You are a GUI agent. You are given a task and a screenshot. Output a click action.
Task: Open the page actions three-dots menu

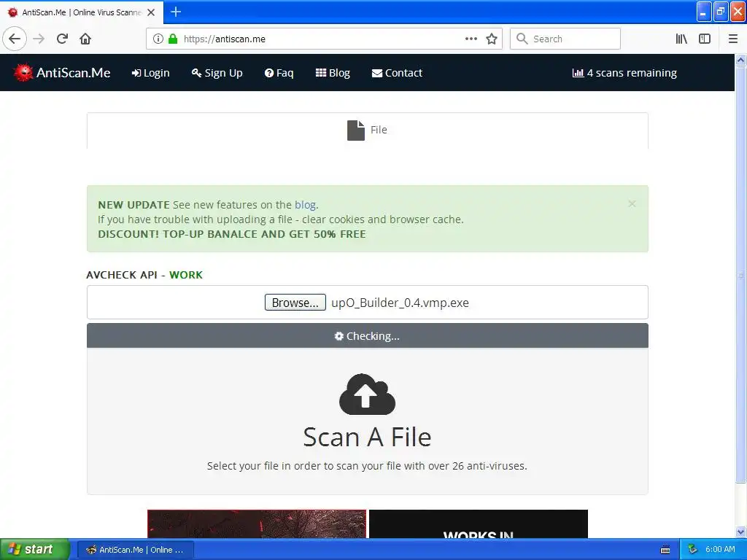coord(471,39)
